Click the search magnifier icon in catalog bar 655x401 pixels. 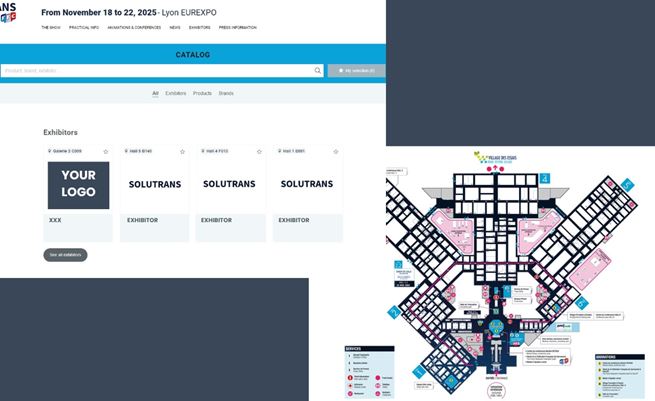pos(318,71)
